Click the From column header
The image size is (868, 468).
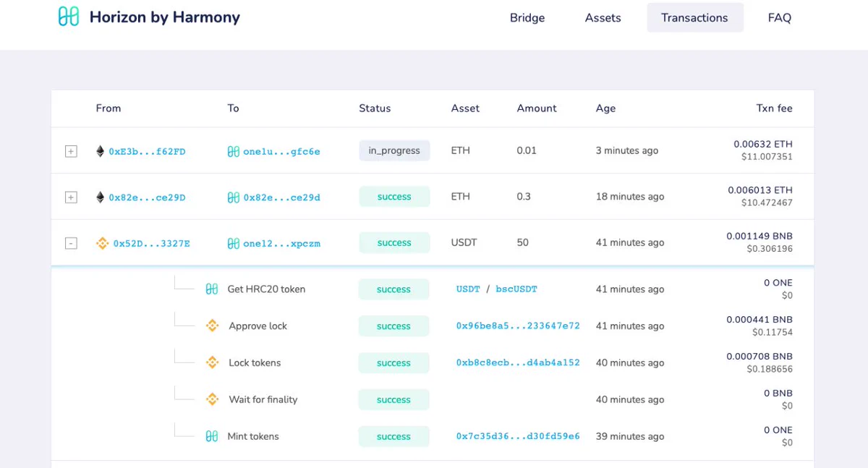click(x=109, y=109)
